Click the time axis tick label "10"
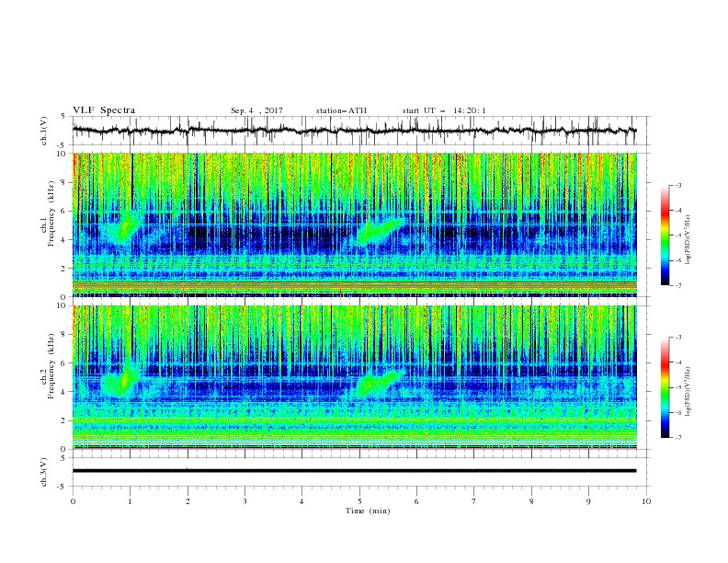Viewport: 728px width, 563px height. coord(646,501)
